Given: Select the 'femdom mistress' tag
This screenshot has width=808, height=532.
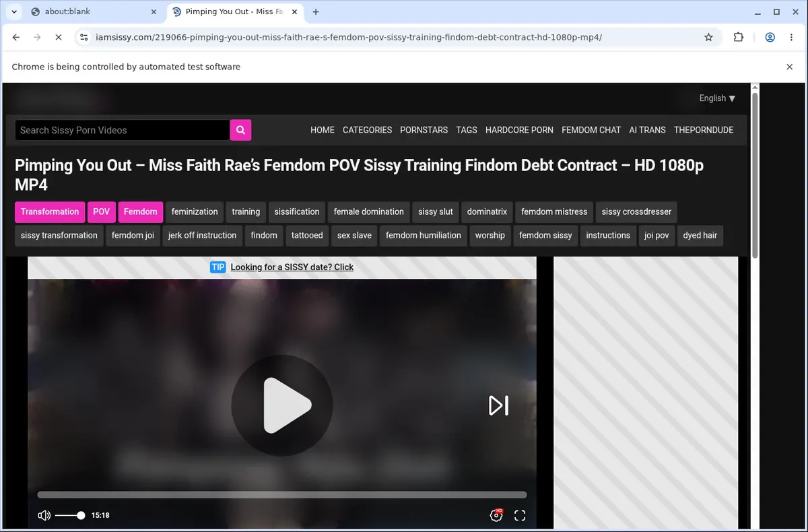Looking at the screenshot, I should tap(554, 211).
